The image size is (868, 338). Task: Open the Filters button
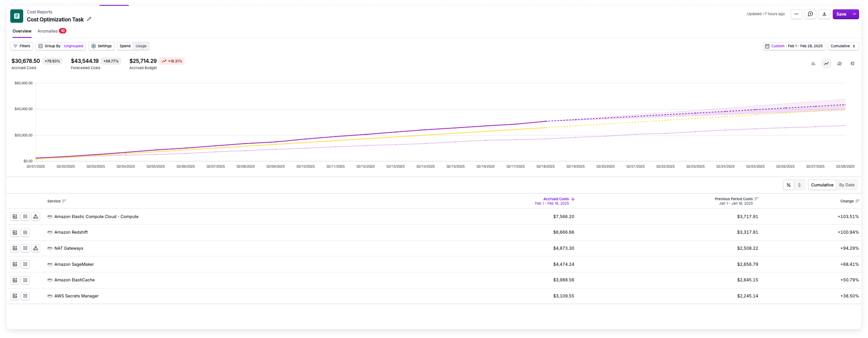pyautogui.click(x=22, y=46)
